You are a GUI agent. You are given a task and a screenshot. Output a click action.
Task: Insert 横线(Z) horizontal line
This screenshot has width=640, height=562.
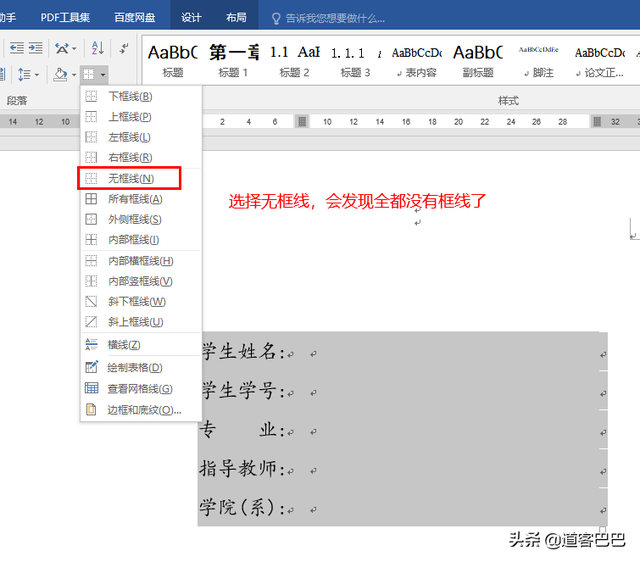point(141,345)
